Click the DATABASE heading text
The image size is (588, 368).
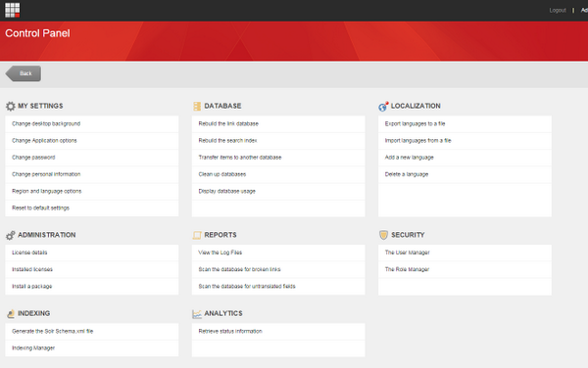(x=222, y=106)
